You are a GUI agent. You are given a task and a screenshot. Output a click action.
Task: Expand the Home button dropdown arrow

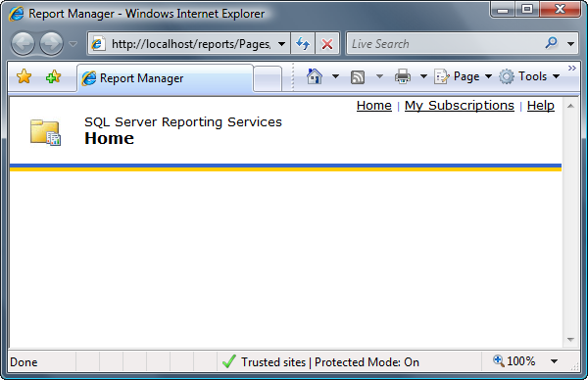(x=335, y=76)
